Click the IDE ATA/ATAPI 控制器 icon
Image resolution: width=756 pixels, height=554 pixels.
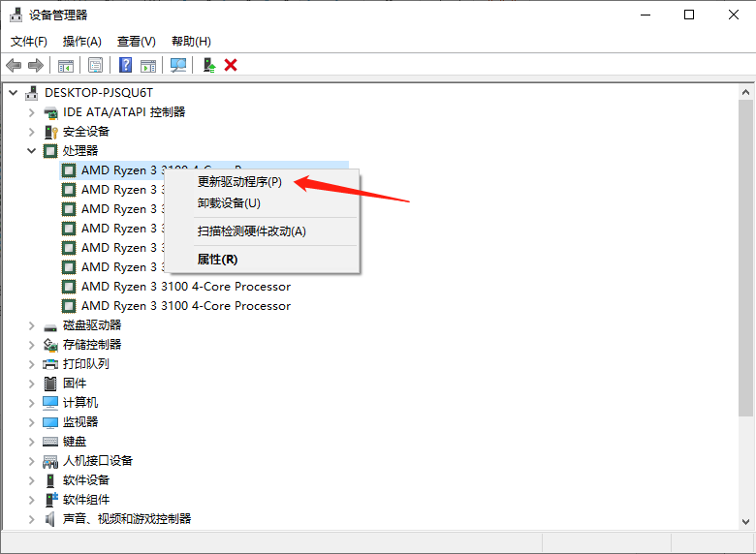point(50,112)
